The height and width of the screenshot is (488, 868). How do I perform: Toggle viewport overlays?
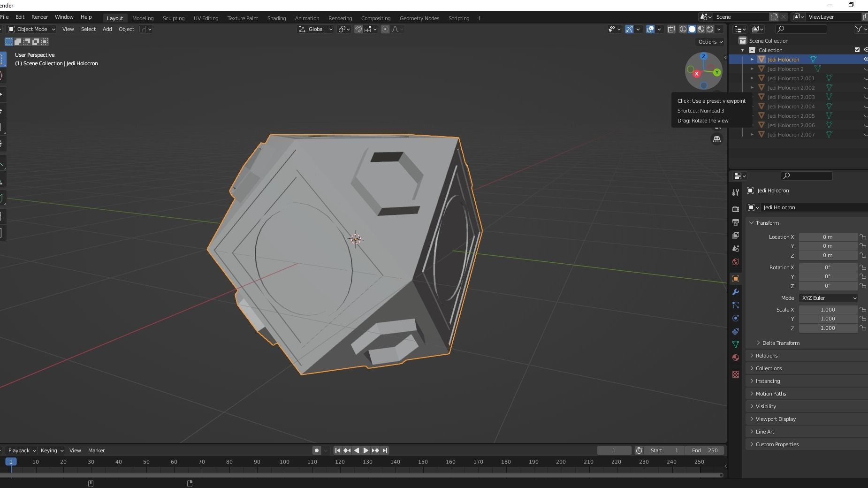[650, 29]
